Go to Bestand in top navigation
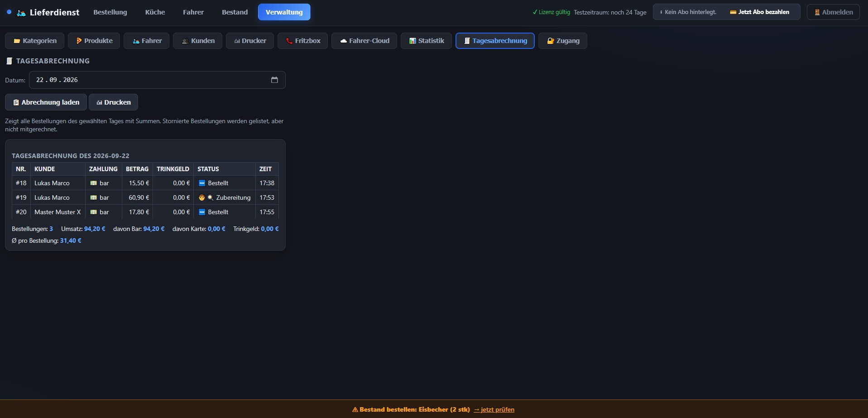Image resolution: width=868 pixels, height=418 pixels. (x=235, y=12)
